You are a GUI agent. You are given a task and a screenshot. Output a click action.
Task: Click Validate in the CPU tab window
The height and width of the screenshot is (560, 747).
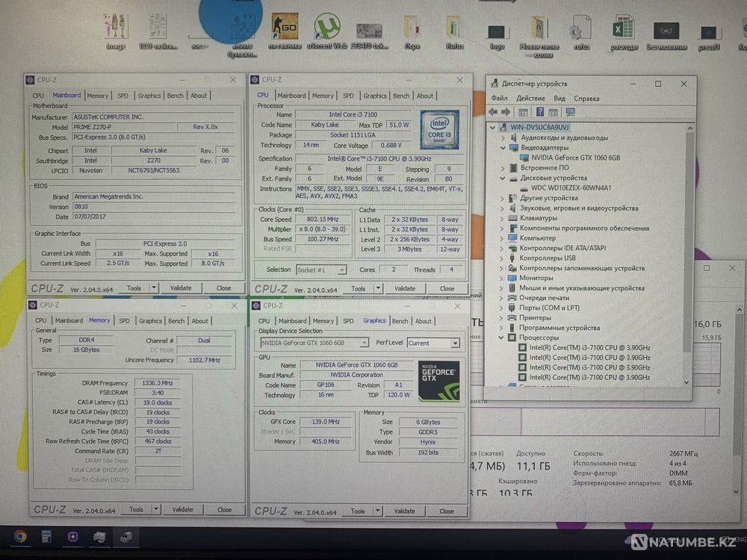coord(405,288)
